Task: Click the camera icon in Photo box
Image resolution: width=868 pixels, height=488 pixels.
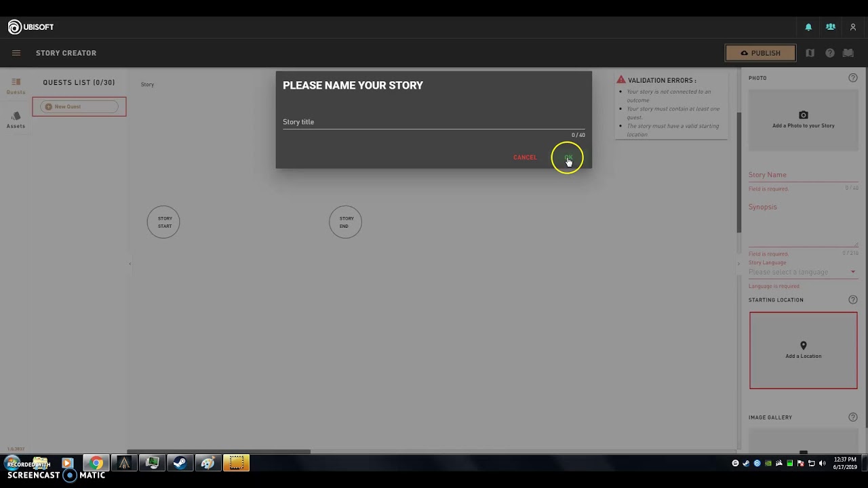Action: (804, 115)
